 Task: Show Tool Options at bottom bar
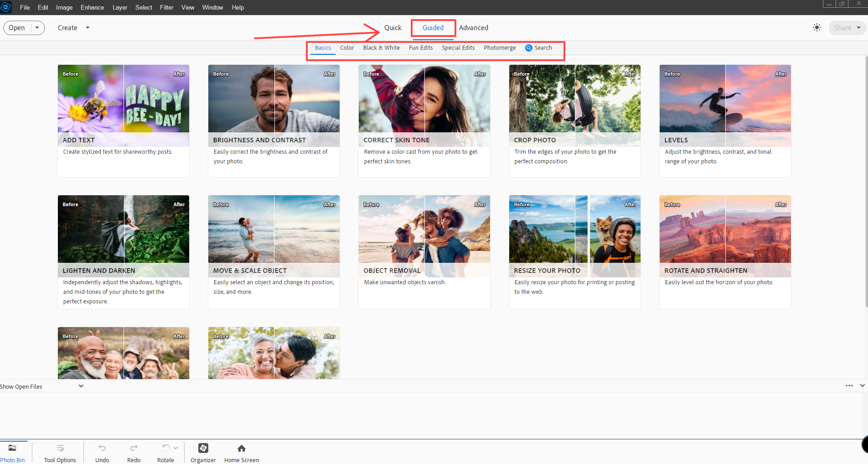tap(60, 452)
